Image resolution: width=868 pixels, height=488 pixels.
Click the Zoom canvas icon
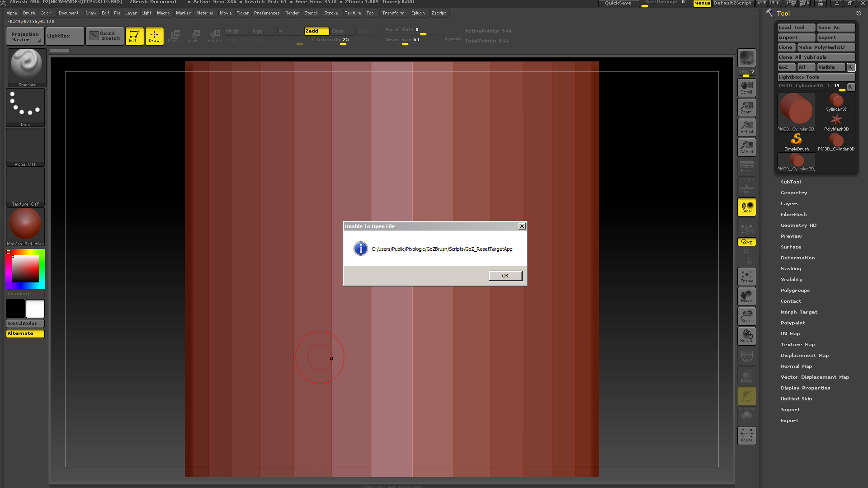(x=746, y=107)
